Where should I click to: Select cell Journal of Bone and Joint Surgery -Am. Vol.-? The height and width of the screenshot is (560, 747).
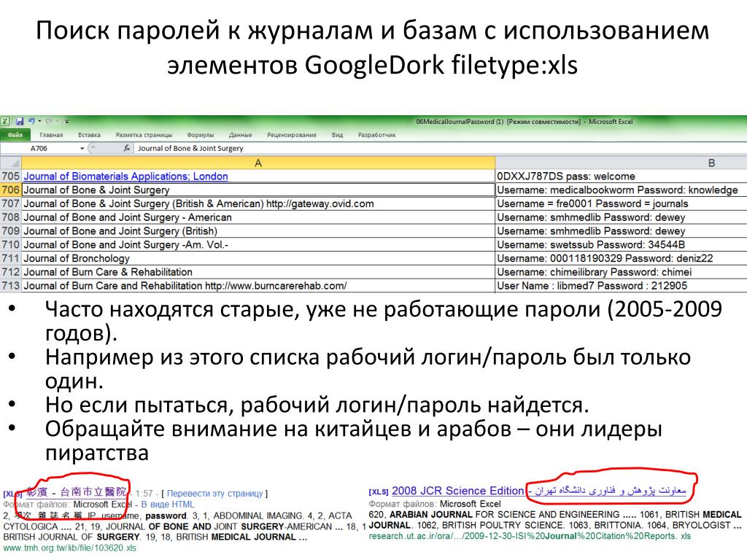click(x=258, y=245)
